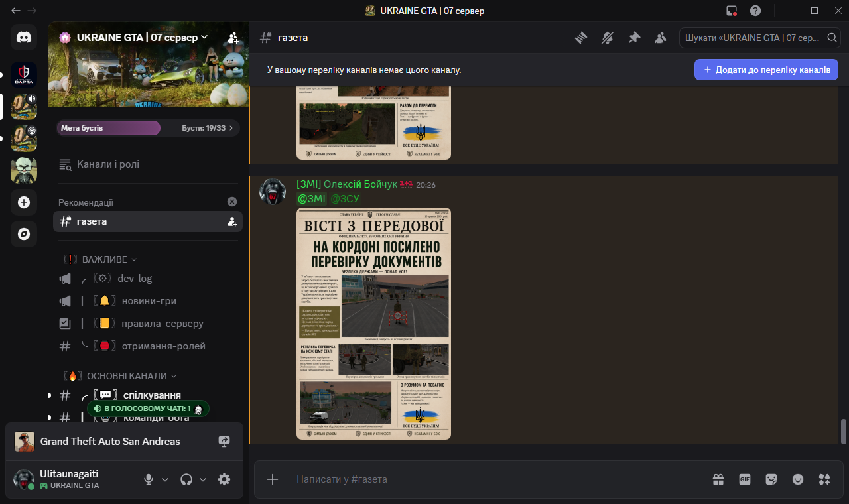This screenshot has width=849, height=504.
Task: Open Discord direct messages home
Action: coord(24,37)
